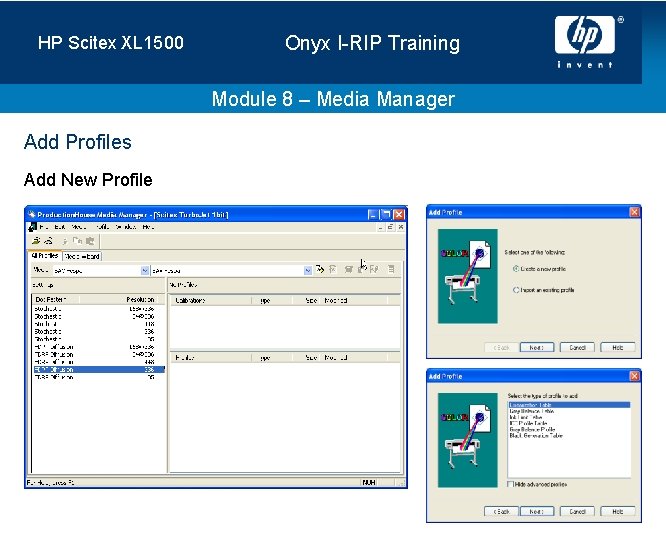
Task: Open the Help menu in Media Manager
Action: (148, 227)
